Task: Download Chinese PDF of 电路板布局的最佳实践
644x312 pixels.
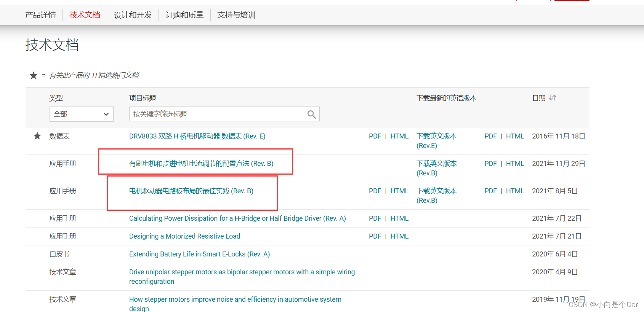Action: [x=375, y=191]
